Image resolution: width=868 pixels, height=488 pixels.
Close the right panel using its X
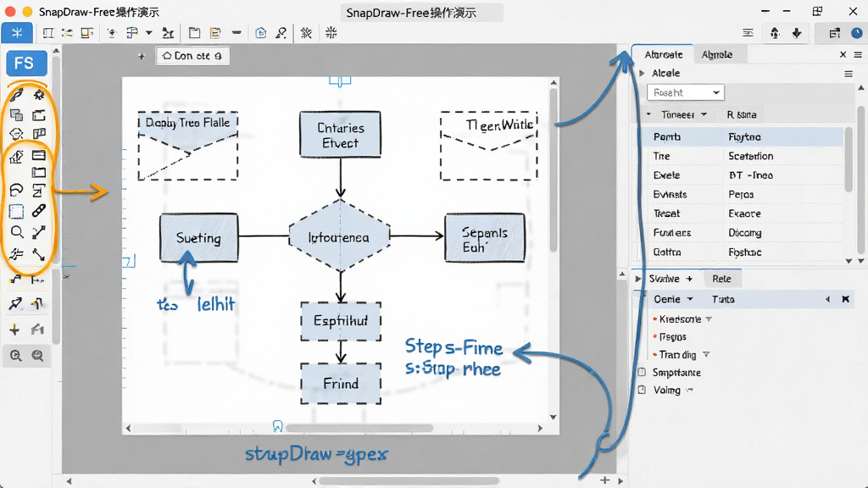click(x=843, y=55)
